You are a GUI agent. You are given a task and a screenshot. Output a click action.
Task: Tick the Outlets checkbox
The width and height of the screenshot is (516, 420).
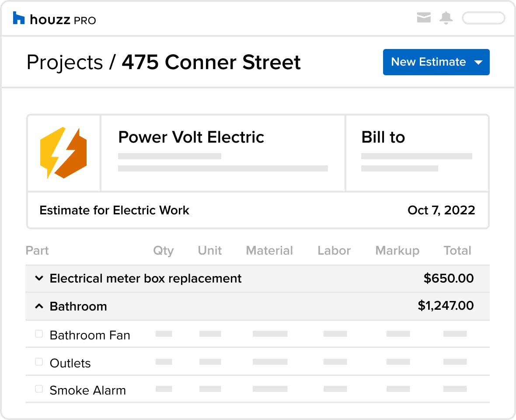(39, 362)
